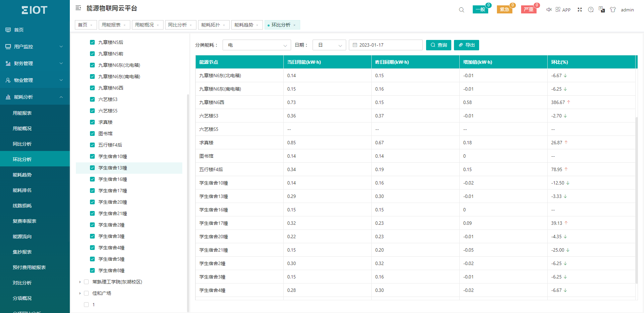Expand 财务管理 sidebar menu
644x313 pixels.
(35, 63)
